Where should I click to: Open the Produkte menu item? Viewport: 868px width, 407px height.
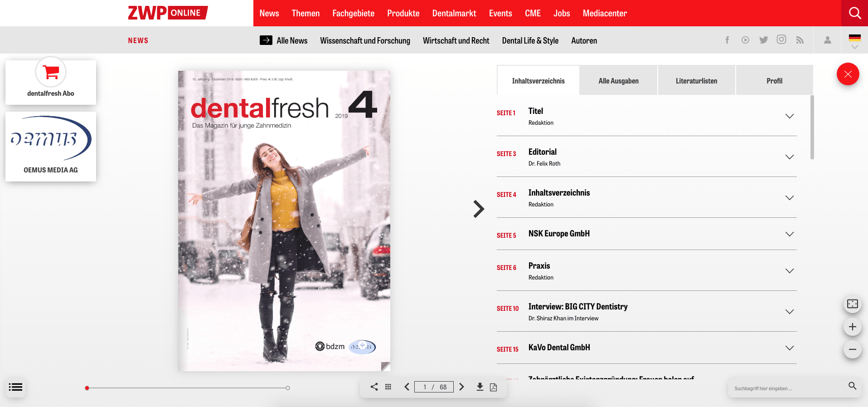tap(403, 13)
